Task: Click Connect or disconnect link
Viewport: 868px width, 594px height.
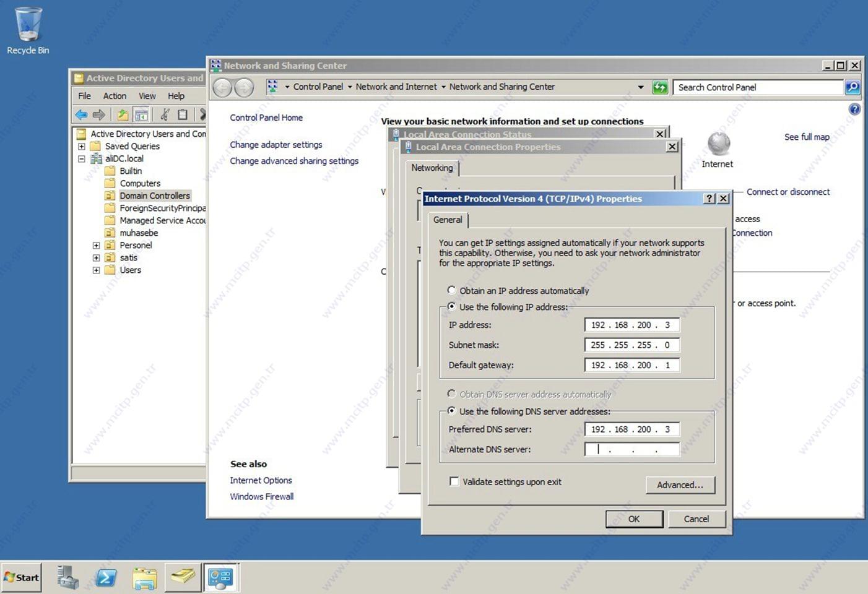Action: tap(788, 192)
